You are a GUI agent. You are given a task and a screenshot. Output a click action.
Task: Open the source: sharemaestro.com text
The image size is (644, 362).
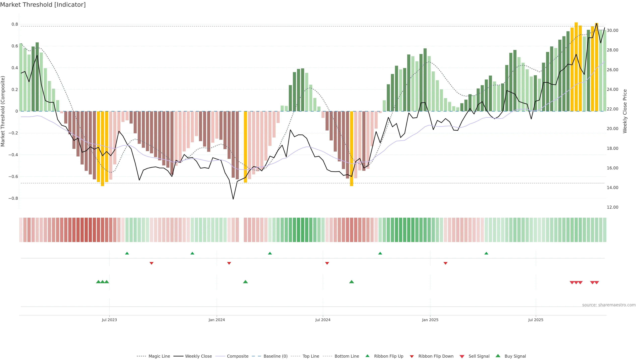click(x=609, y=305)
